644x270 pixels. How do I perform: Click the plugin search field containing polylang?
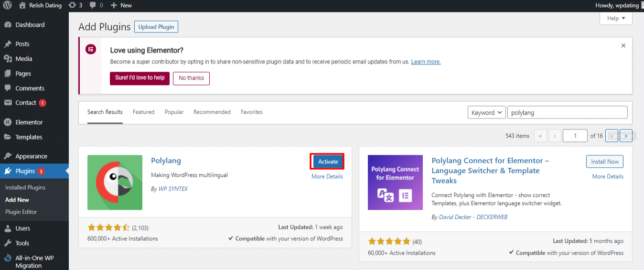(567, 112)
